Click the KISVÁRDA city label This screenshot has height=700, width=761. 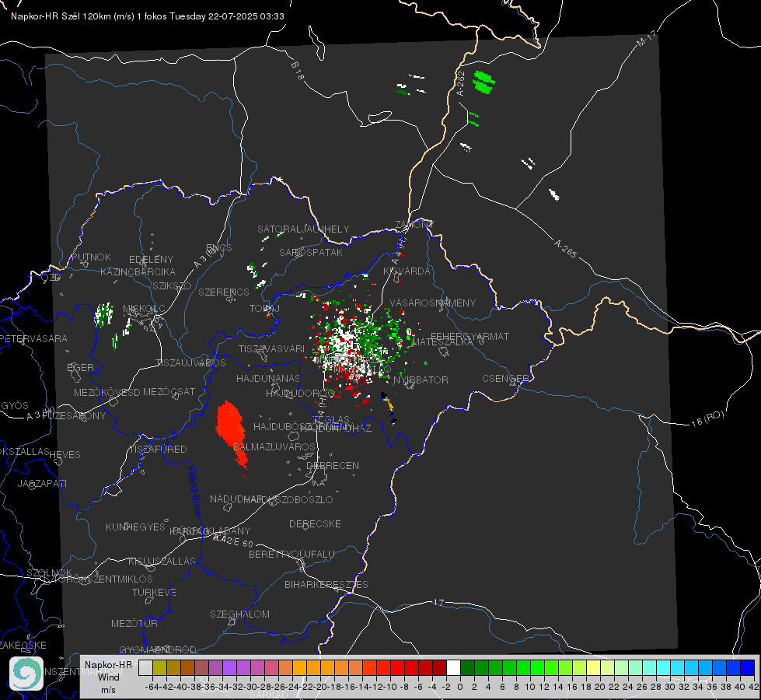407,271
